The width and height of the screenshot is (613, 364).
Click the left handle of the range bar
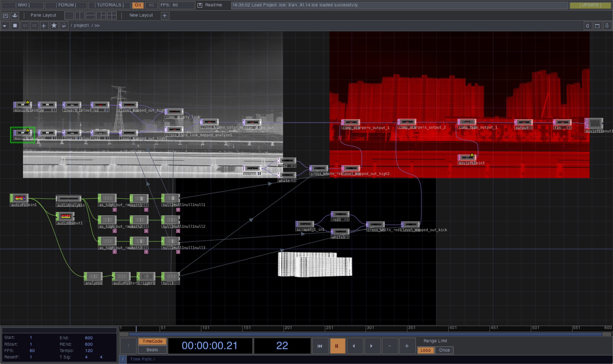click(124, 334)
